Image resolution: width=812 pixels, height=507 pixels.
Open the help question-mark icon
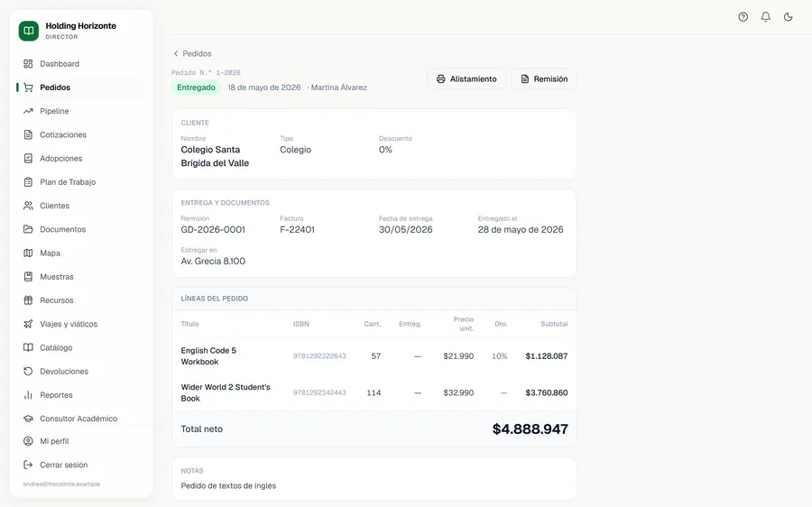coord(743,17)
